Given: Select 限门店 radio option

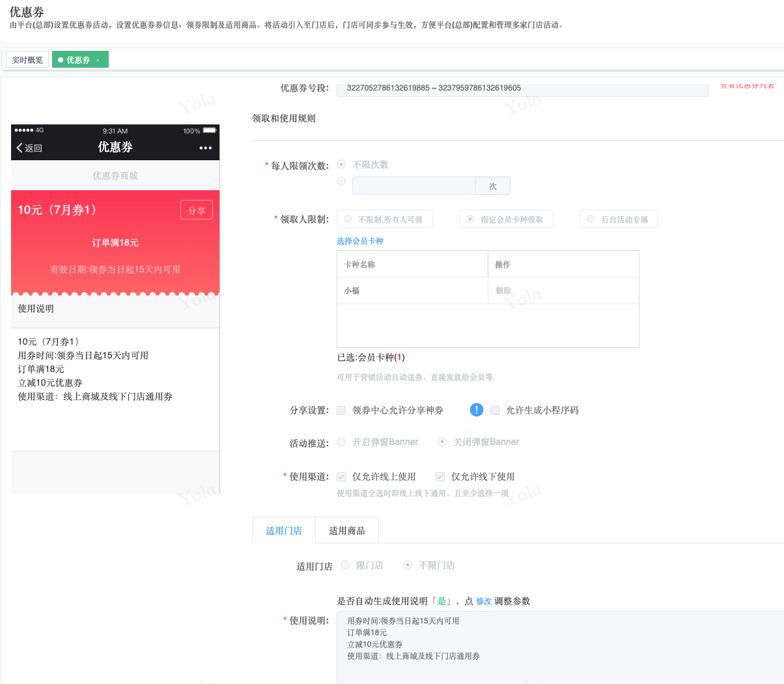Looking at the screenshot, I should click(x=345, y=565).
